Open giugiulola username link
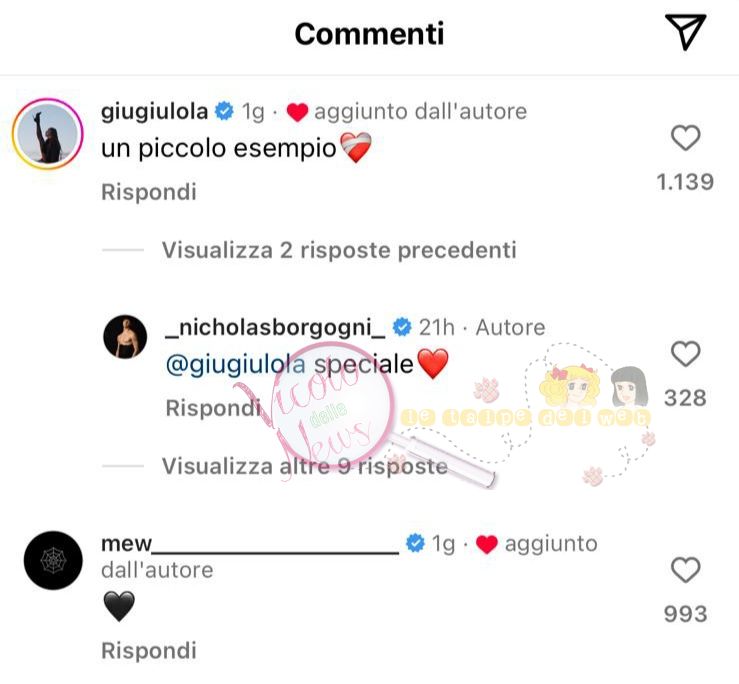The height and width of the screenshot is (684, 739). pos(155,112)
